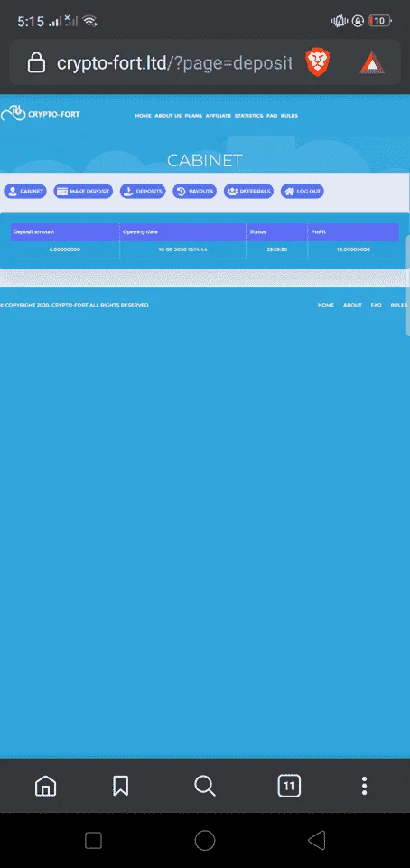Open the RULES item in top navigation
410x868 pixels.
[289, 116]
